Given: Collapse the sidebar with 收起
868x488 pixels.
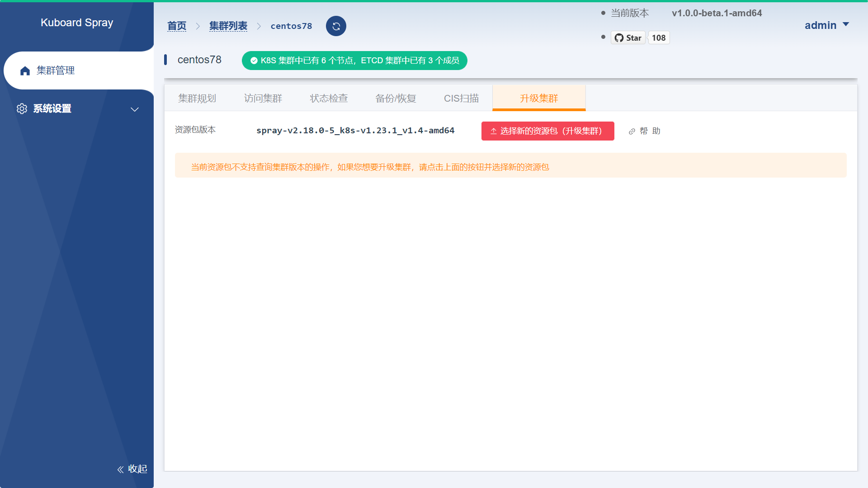Looking at the screenshot, I should pyautogui.click(x=132, y=469).
